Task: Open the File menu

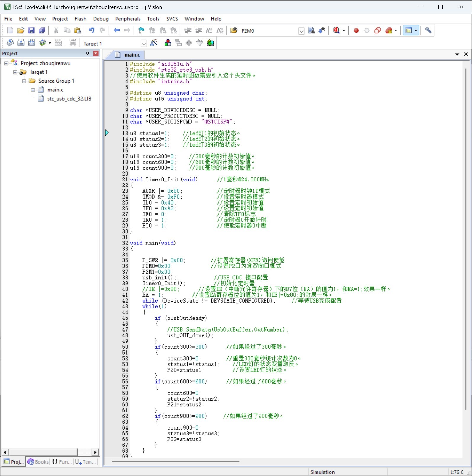Action: (8, 19)
